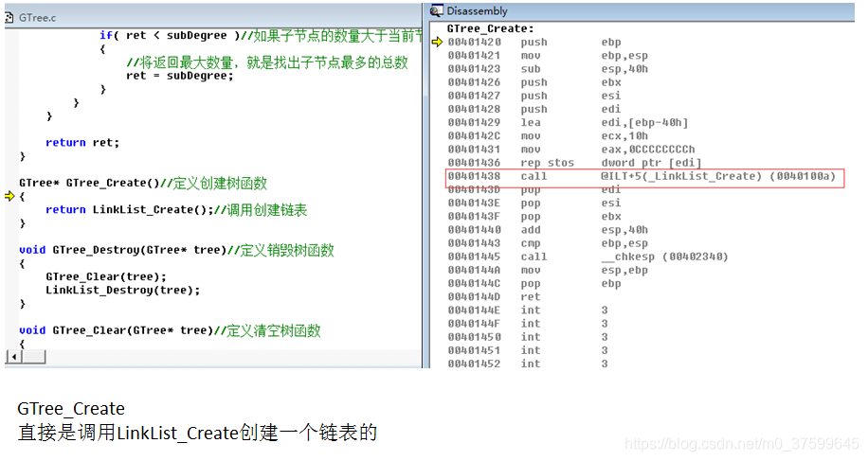
Task: Click the 'cmp ebp,esp' line at 00401443
Action: tap(548, 243)
